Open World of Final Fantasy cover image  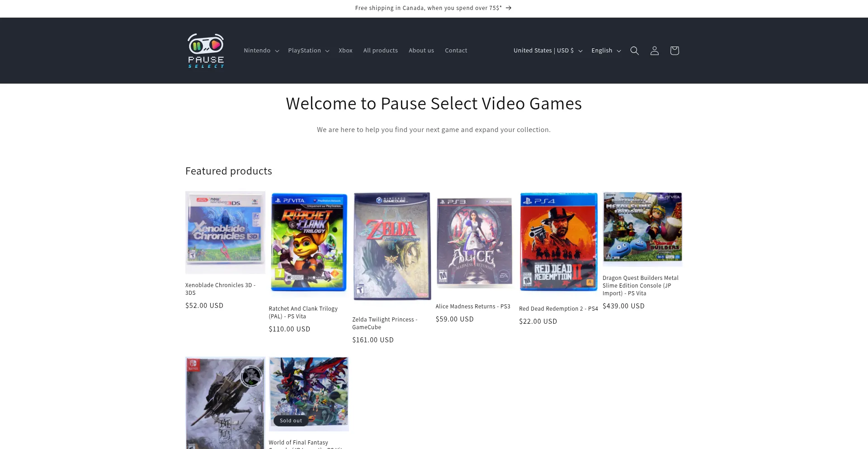coord(309,394)
